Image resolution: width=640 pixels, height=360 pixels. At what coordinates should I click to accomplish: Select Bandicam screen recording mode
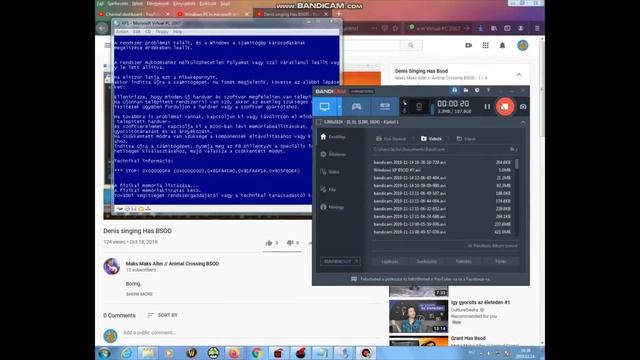coord(325,107)
